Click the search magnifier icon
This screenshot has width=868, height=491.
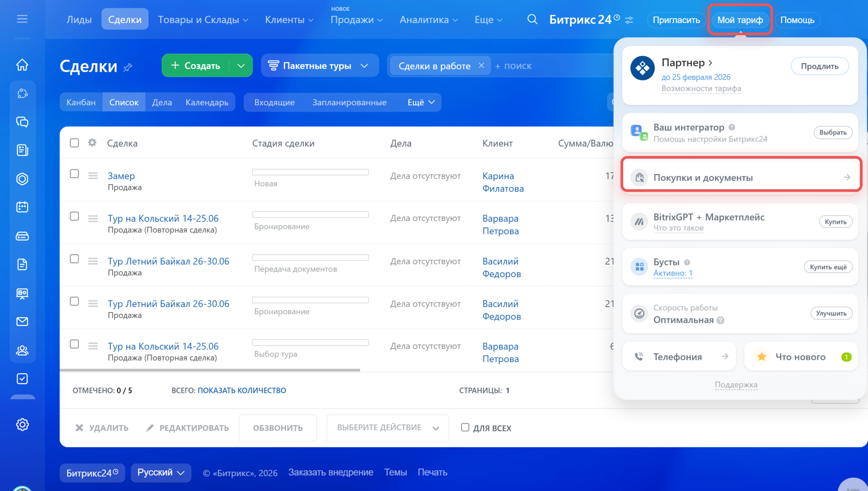point(532,19)
